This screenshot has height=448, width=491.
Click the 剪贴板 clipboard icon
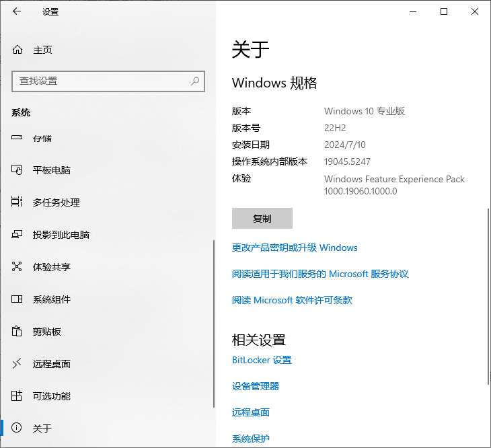coord(17,331)
